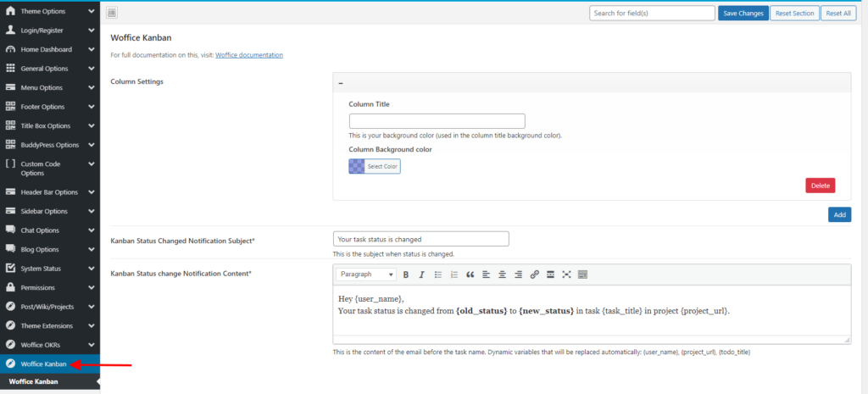The width and height of the screenshot is (868, 394).
Task: Click the Column Title input field
Action: pos(437,121)
